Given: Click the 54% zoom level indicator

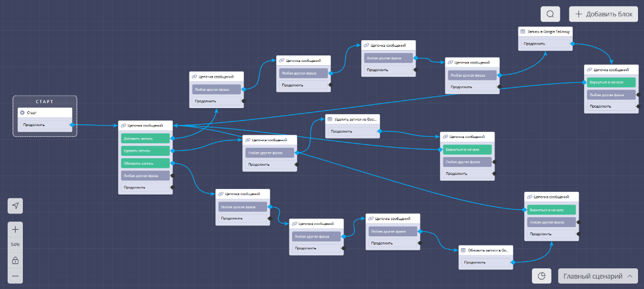Looking at the screenshot, I should pos(15,244).
